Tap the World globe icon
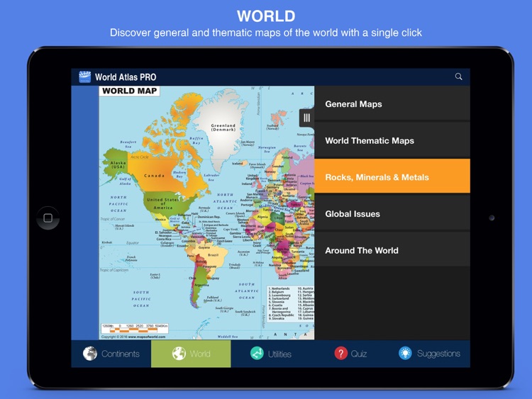The width and height of the screenshot is (532, 399). (x=179, y=354)
